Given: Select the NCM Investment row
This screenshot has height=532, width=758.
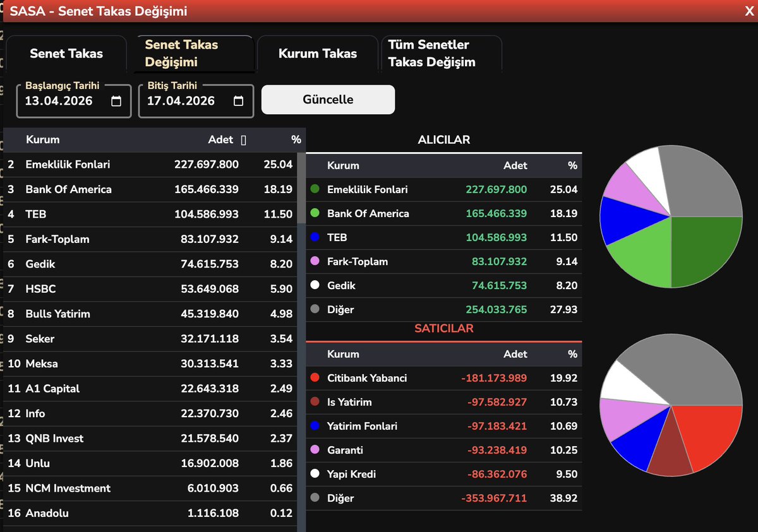Looking at the screenshot, I should 150,488.
